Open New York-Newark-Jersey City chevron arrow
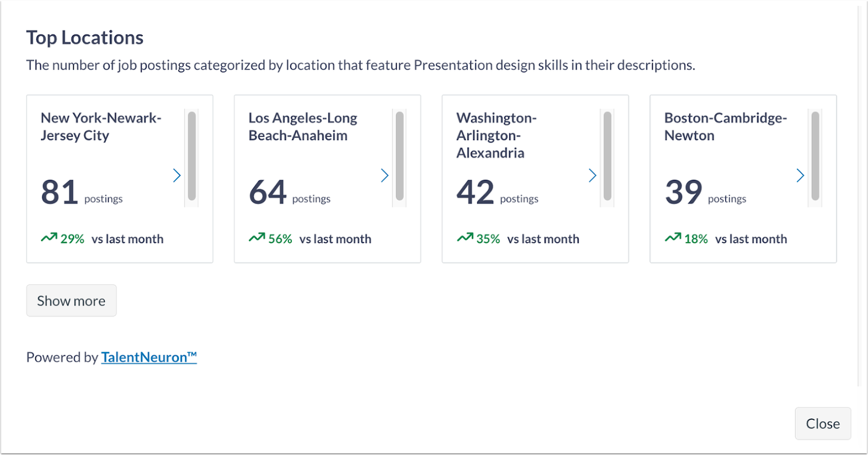This screenshot has height=455, width=868. tap(176, 175)
